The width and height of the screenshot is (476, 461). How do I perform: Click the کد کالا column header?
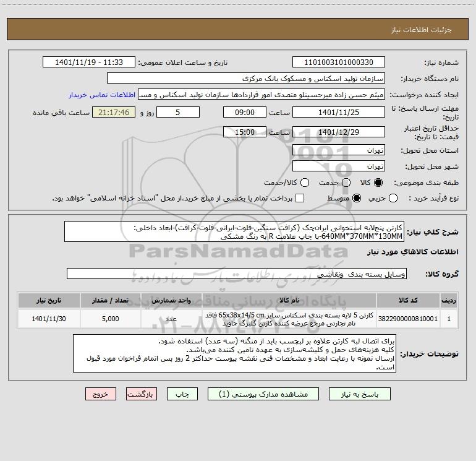(x=408, y=300)
